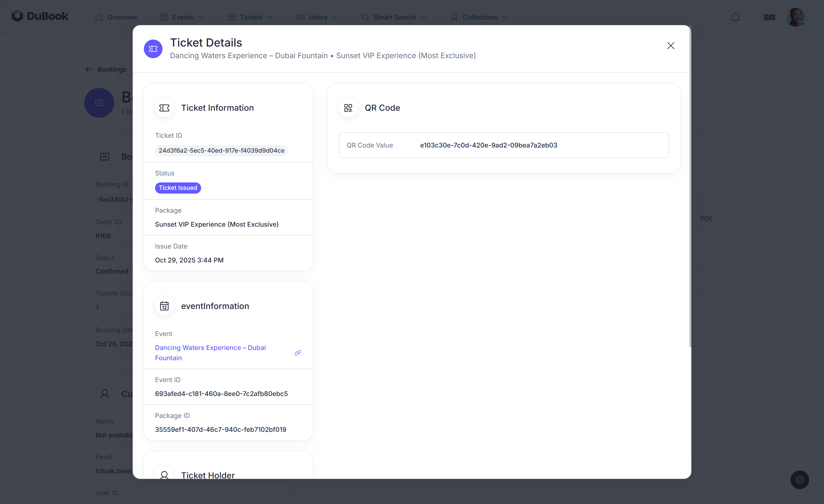Click the QR Code section icon
This screenshot has height=504, width=824.
pos(348,108)
